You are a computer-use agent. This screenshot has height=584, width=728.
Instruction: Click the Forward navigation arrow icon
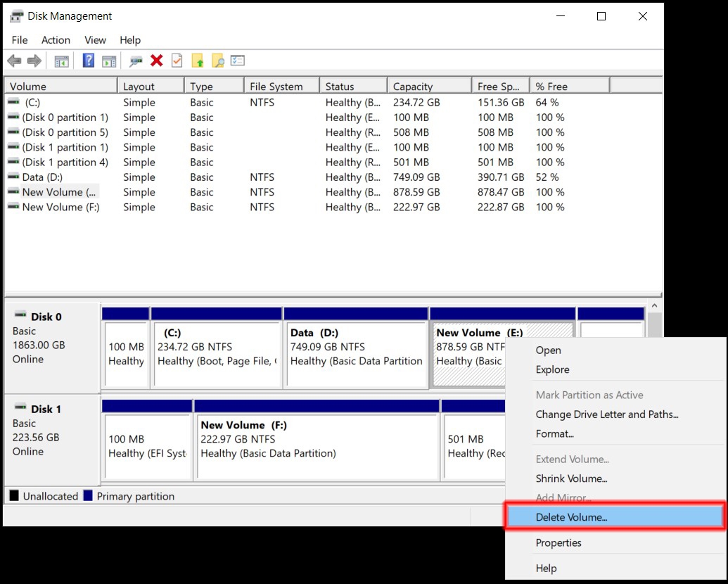tap(33, 61)
